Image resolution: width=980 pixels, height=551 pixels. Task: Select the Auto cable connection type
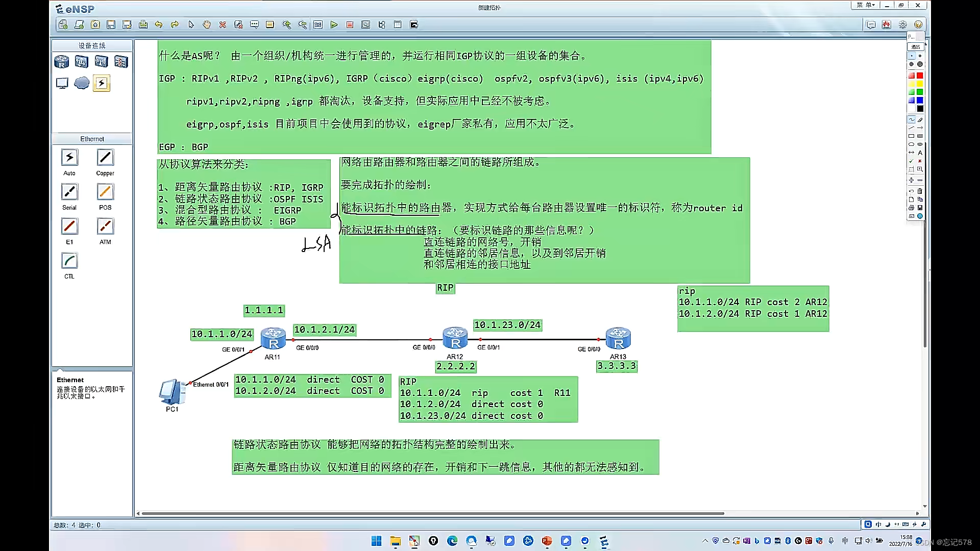click(x=69, y=158)
